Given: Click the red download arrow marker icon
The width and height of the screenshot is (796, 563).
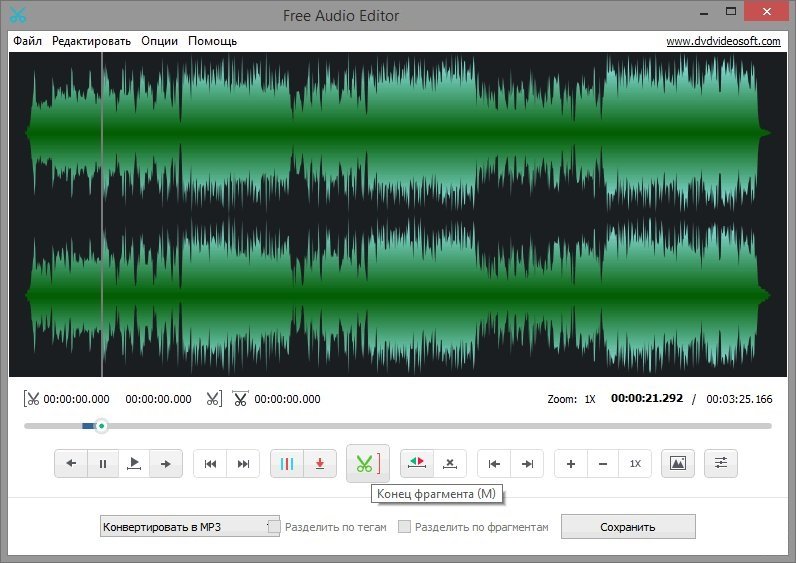Looking at the screenshot, I should pos(319,464).
